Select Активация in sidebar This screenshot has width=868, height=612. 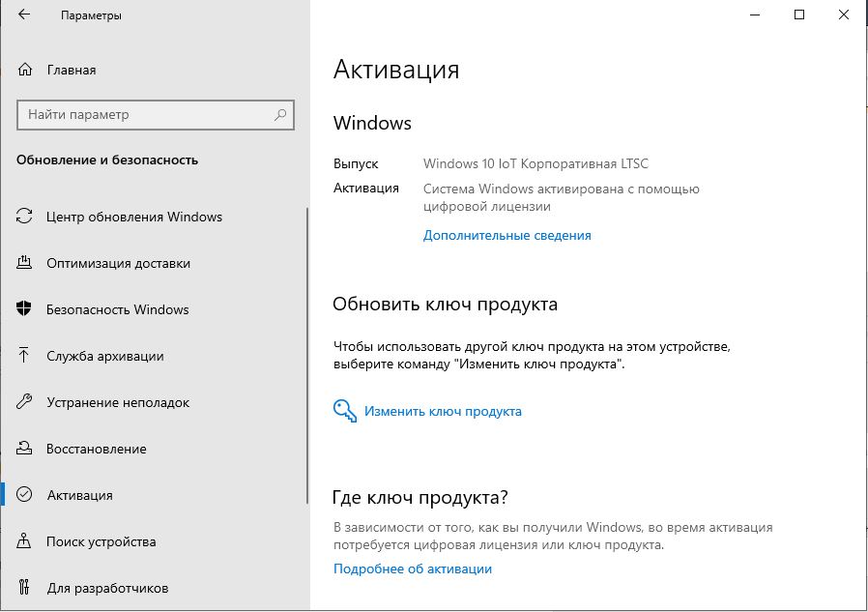[79, 495]
